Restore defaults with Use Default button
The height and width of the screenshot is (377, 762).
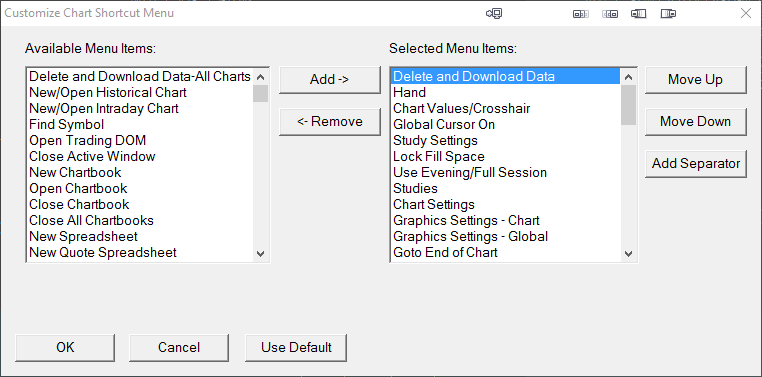click(296, 347)
